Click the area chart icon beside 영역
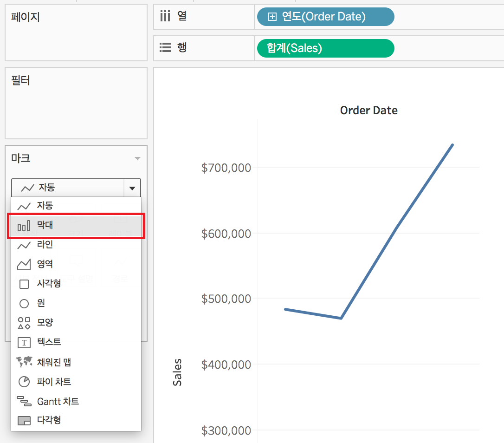This screenshot has height=443, width=504. coord(24,264)
